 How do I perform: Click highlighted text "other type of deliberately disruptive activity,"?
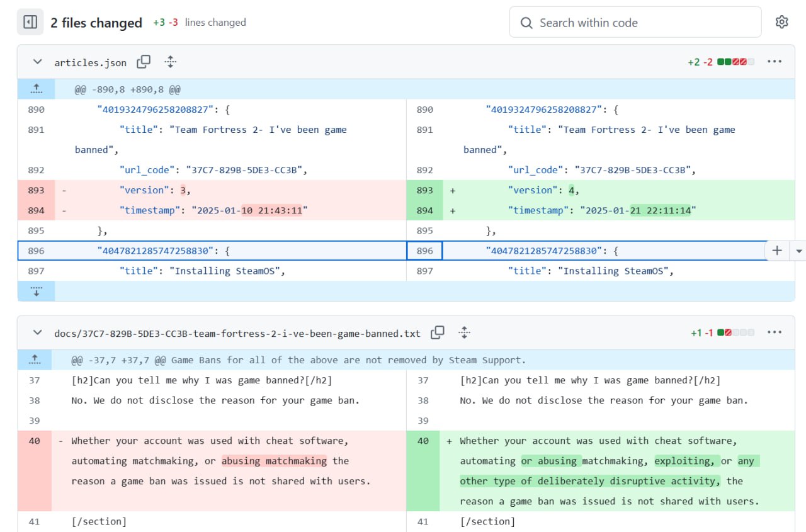pyautogui.click(x=591, y=481)
